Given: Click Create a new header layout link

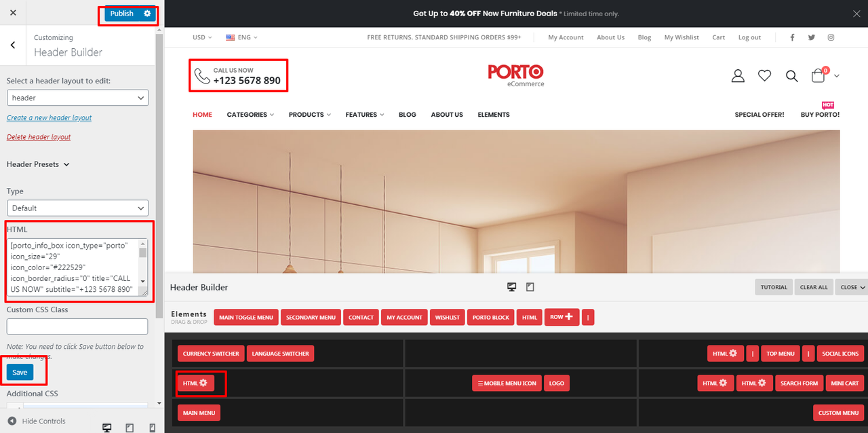Looking at the screenshot, I should pyautogui.click(x=49, y=117).
